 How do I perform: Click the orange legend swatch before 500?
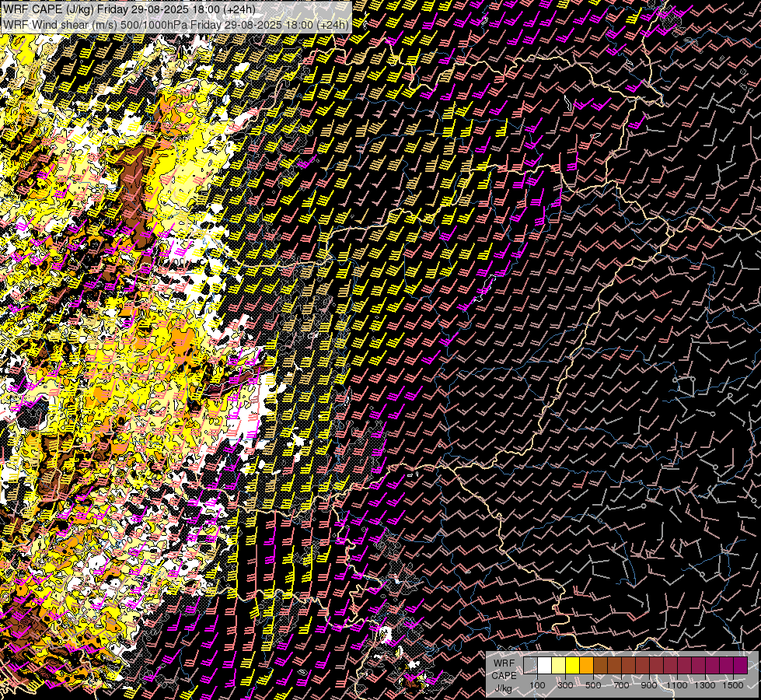tap(586, 665)
